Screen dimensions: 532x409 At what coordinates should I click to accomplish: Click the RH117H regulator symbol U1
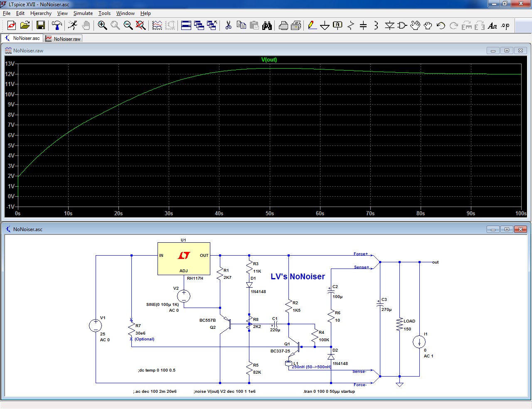(x=184, y=259)
